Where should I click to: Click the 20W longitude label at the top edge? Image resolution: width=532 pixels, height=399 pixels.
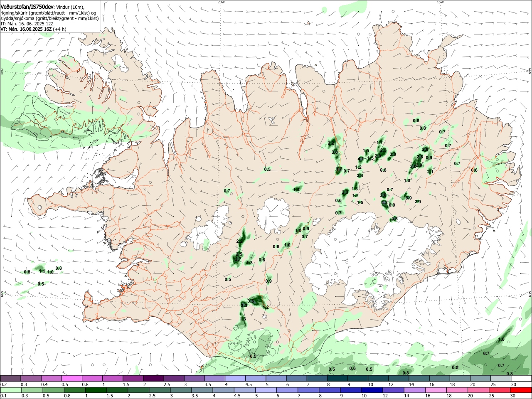tap(221, 2)
